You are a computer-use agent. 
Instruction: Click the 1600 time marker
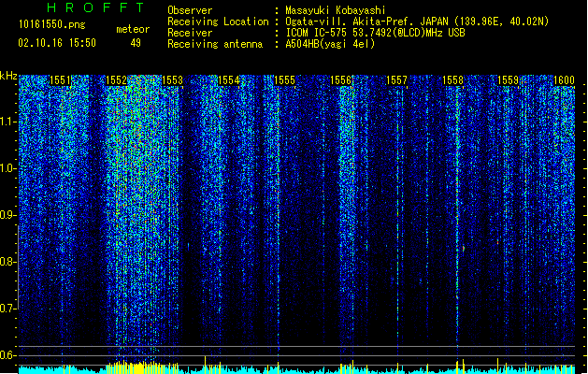click(x=564, y=80)
